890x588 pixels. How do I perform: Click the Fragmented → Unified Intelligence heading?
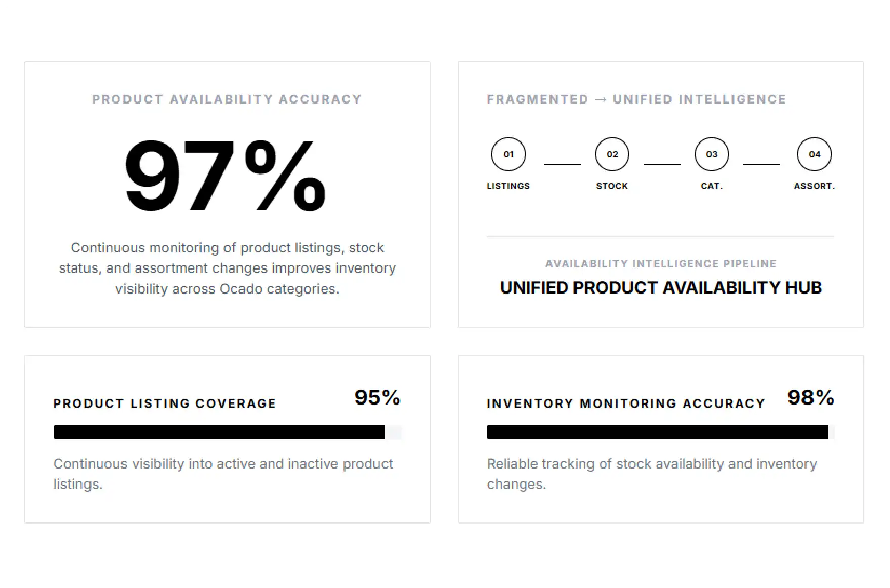coord(637,99)
